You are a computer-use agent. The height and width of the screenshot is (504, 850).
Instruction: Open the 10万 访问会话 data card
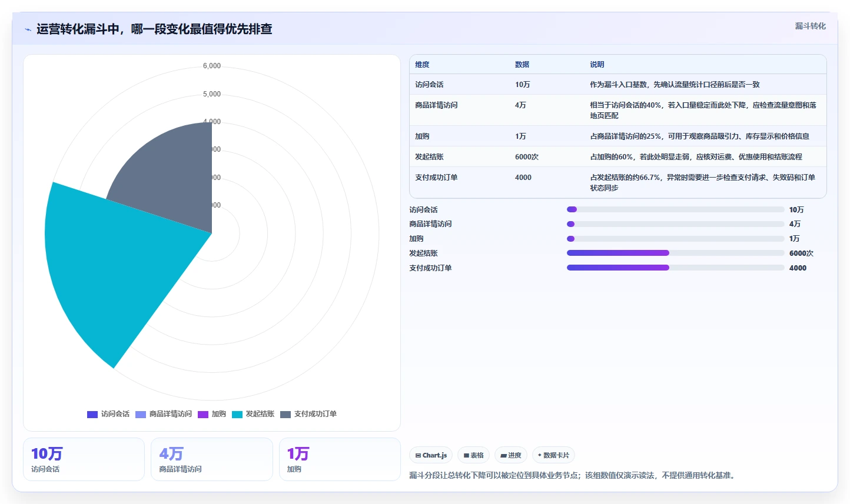84,459
